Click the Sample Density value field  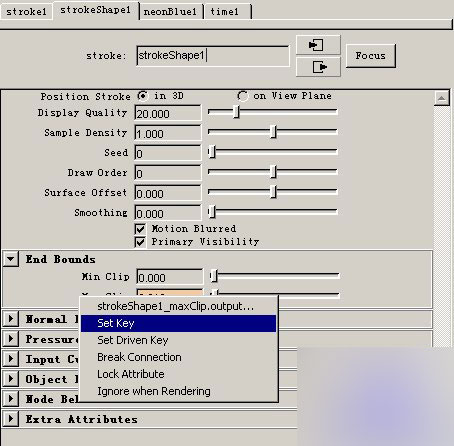pos(168,133)
